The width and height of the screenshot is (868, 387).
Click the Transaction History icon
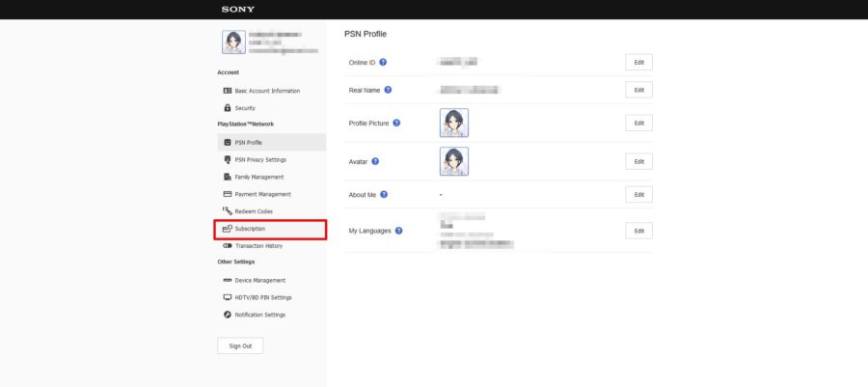(x=227, y=246)
